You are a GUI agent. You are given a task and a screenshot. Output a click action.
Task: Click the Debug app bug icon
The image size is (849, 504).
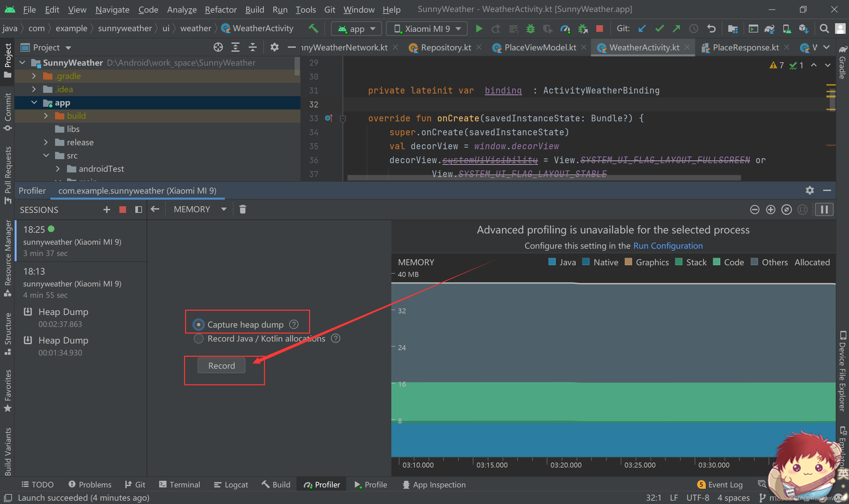click(530, 29)
